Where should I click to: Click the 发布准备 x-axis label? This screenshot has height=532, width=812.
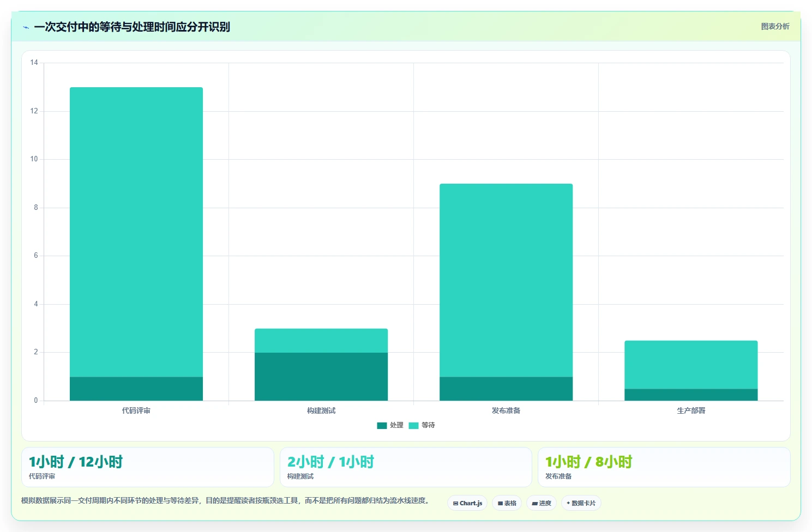pos(506,410)
